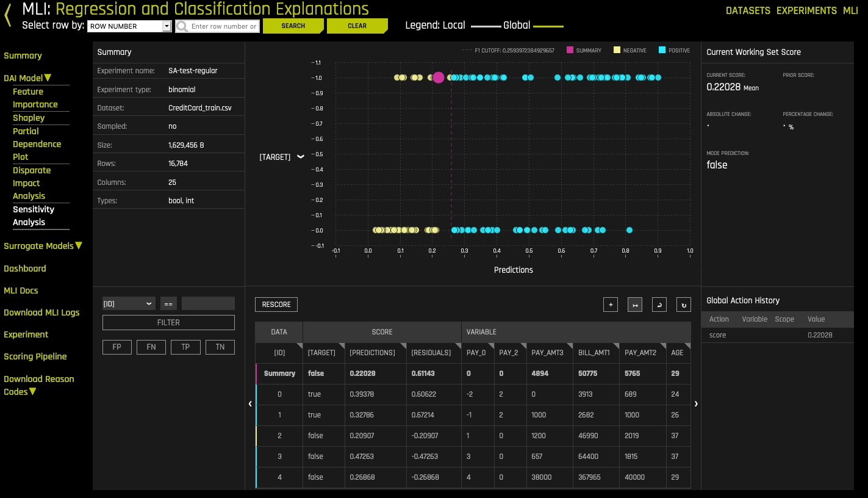This screenshot has height=498, width=868.
Task: Collapse the DAI Model sidebar section
Action: click(48, 78)
